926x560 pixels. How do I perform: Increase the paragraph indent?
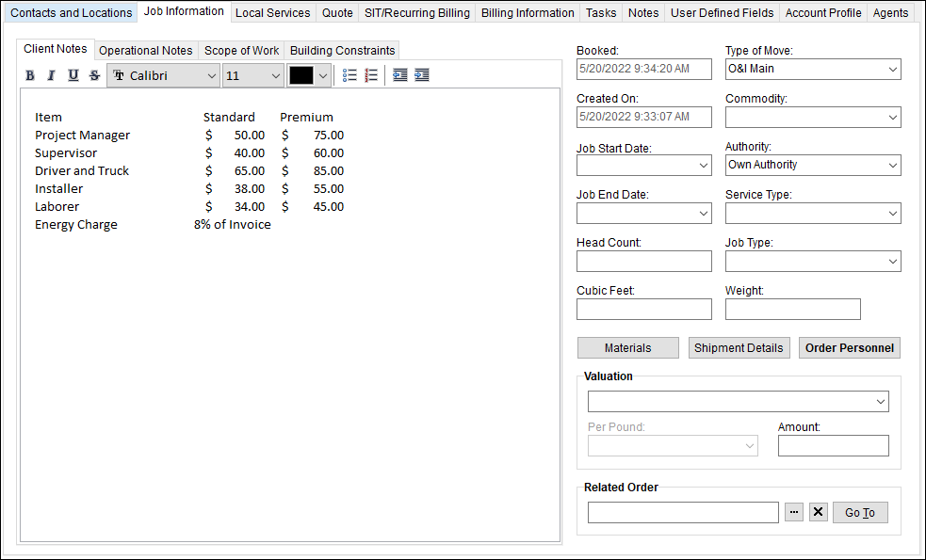(422, 74)
